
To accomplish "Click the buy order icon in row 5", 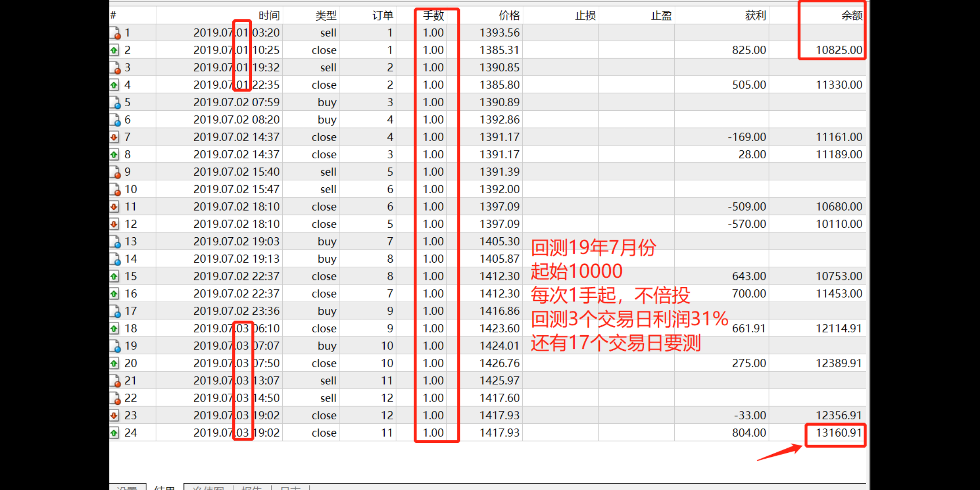I will point(115,102).
